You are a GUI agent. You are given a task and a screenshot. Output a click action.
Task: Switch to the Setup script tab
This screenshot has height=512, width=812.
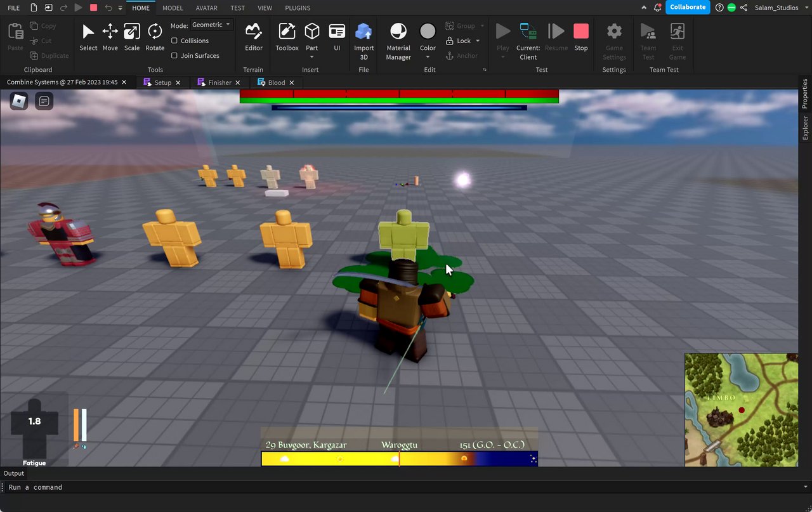[162, 82]
